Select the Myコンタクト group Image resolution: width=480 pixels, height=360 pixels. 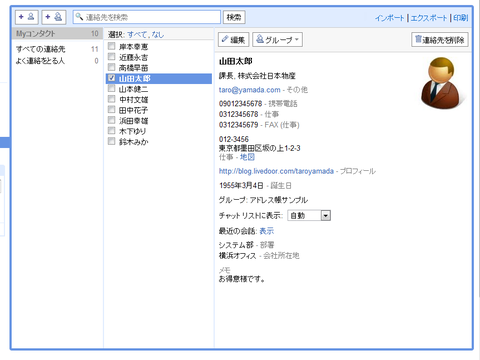(x=57, y=34)
